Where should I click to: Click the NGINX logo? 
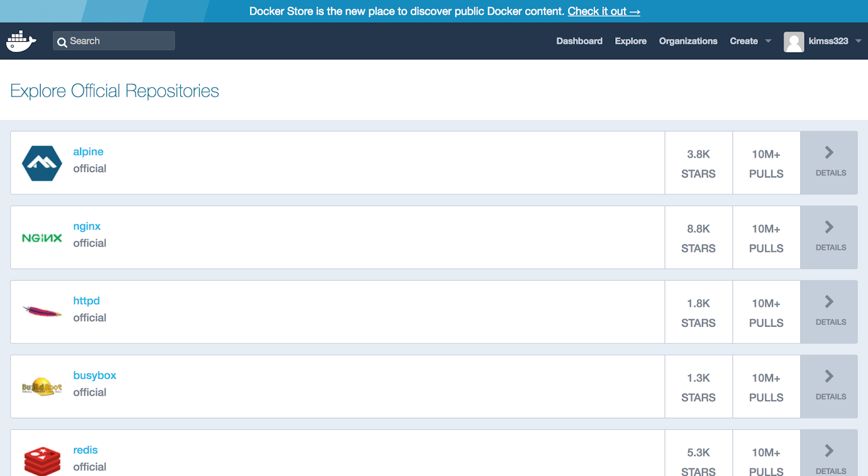point(42,238)
